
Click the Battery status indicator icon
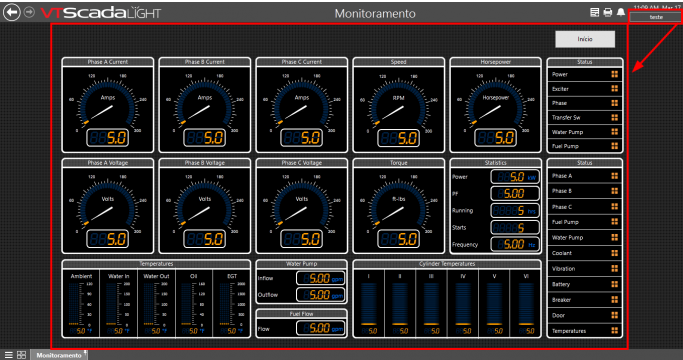coord(614,284)
